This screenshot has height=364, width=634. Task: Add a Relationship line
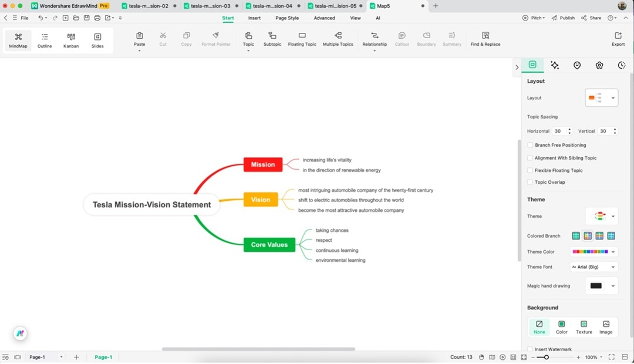point(375,39)
